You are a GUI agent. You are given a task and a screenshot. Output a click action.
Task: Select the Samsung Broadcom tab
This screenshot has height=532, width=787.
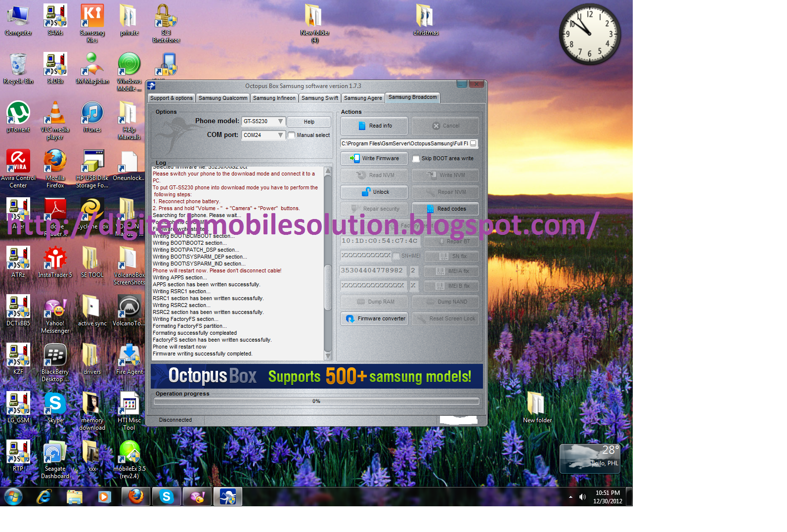(x=413, y=97)
